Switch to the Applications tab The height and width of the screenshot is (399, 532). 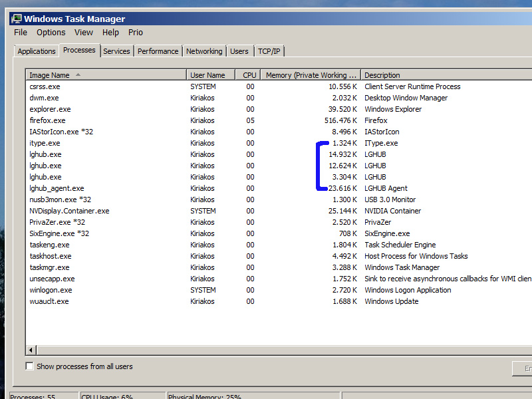pyautogui.click(x=37, y=51)
